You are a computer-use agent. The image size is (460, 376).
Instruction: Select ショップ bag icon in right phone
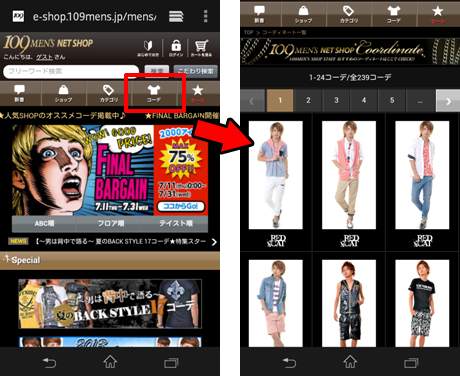pos(303,14)
